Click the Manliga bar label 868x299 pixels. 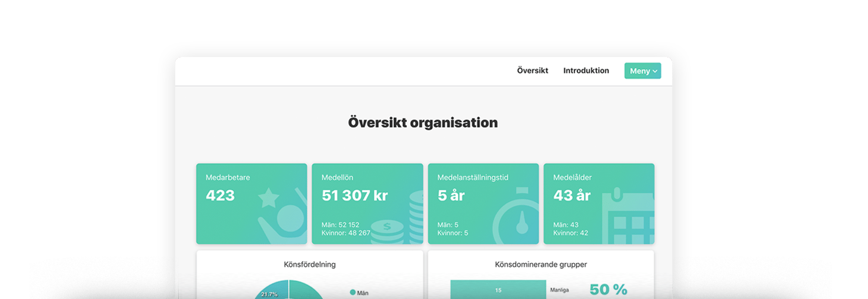tap(559, 290)
